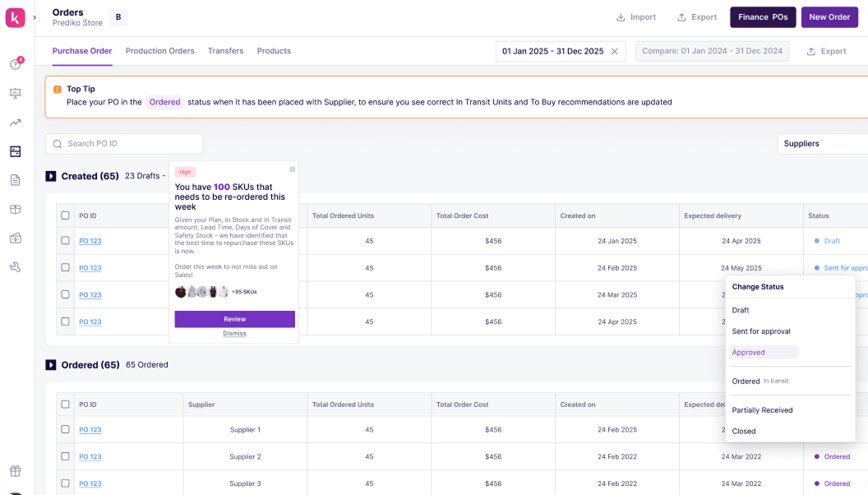Expand the sidebar with the chevron arrow

[35, 18]
